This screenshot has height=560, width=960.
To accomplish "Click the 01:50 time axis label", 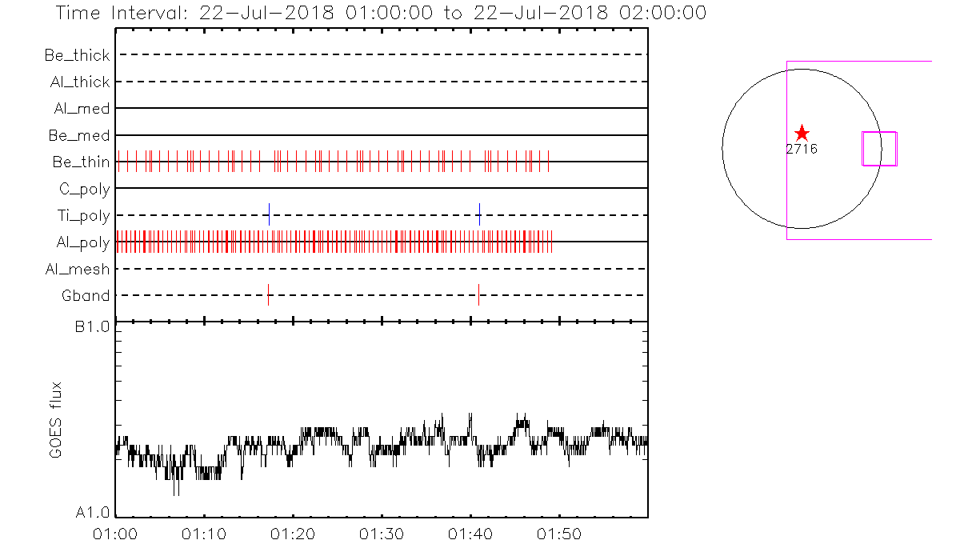I will [558, 533].
